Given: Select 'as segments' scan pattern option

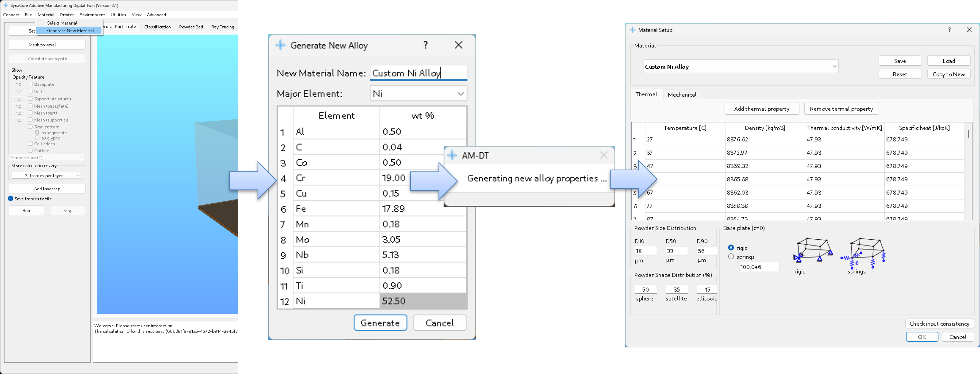Looking at the screenshot, I should coord(37,132).
